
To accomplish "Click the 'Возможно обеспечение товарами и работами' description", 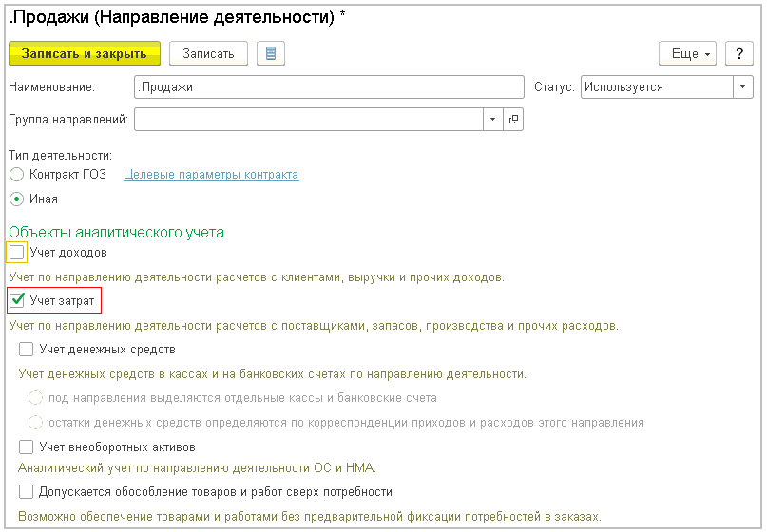I will pyautogui.click(x=310, y=517).
